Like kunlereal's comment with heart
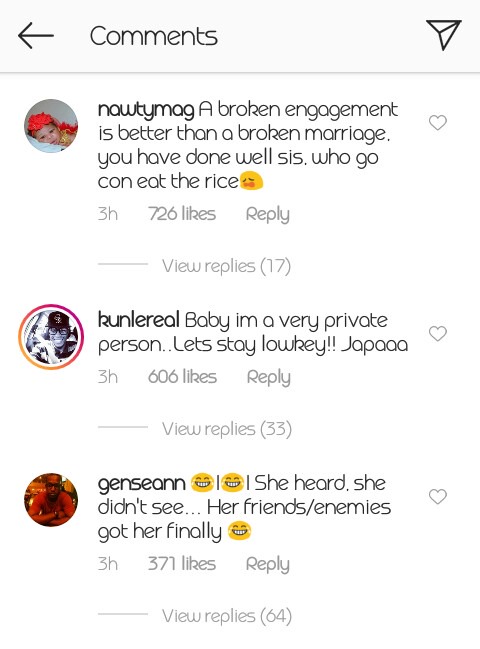480x649 pixels. pyautogui.click(x=437, y=334)
